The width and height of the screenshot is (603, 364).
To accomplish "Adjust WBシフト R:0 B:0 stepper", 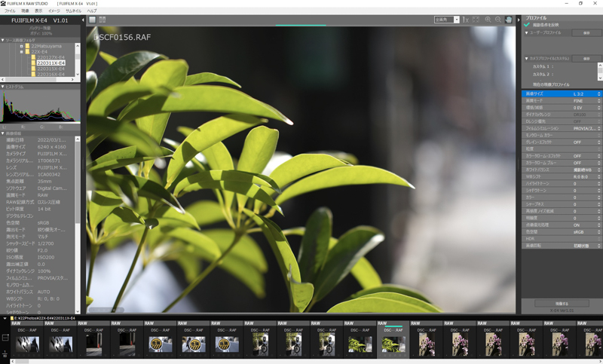I will coord(598,177).
